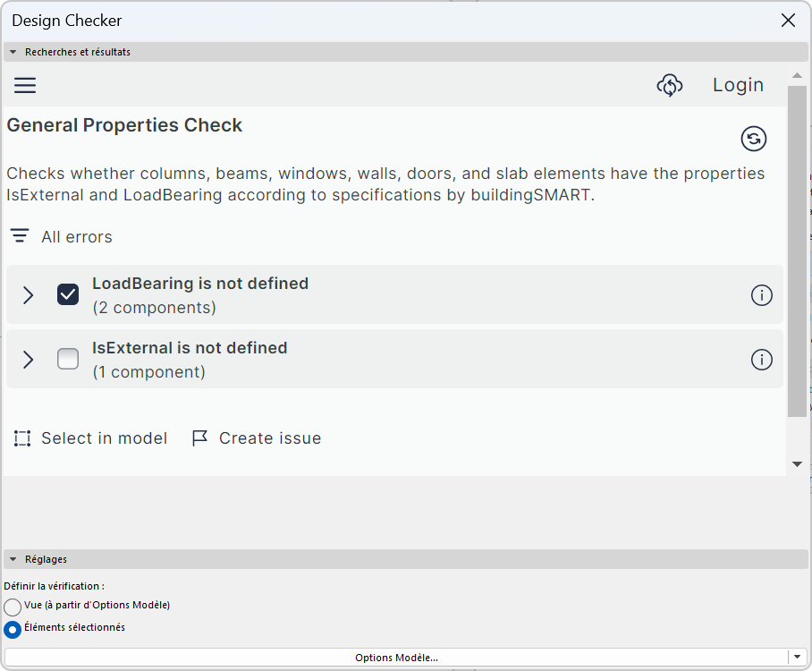Collapse the Recherches et résultats section

click(x=13, y=52)
